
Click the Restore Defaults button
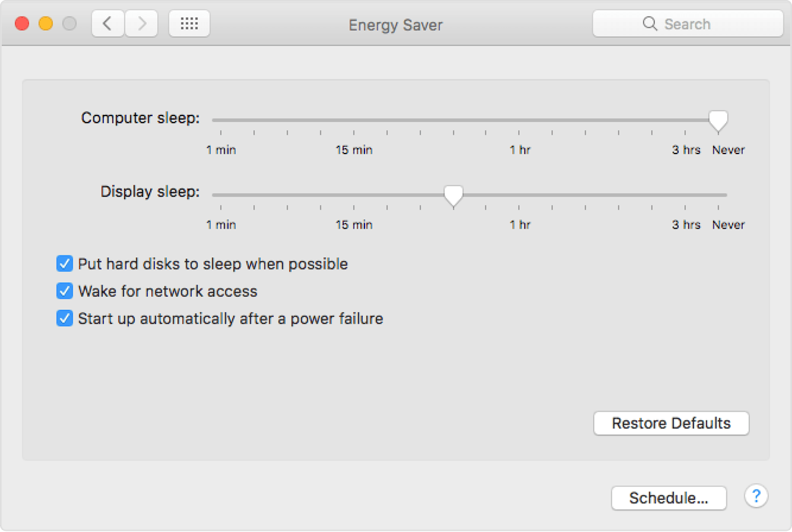670,423
